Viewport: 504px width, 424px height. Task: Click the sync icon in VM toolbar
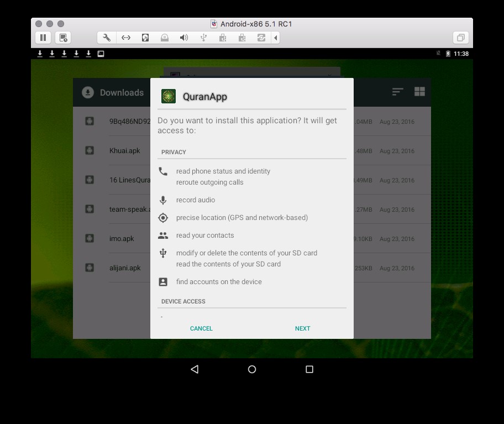(261, 38)
